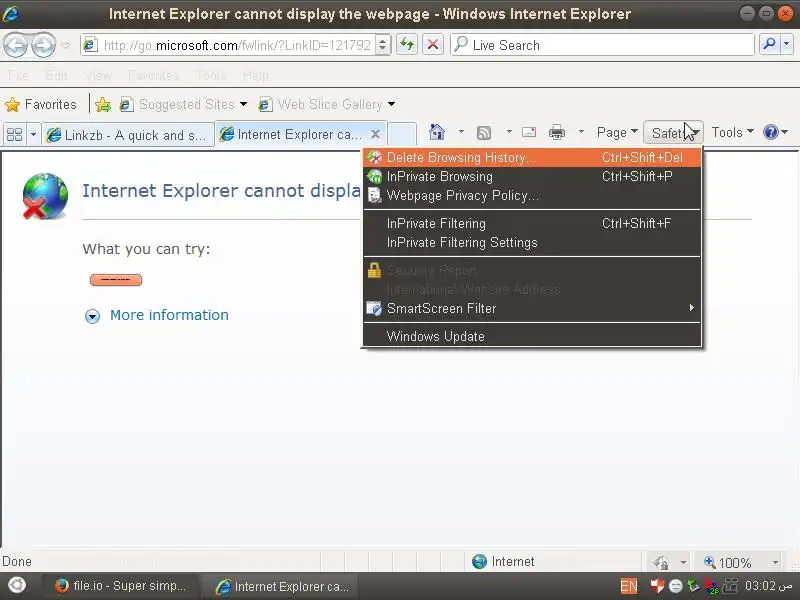Click the Delete Browsing History eraser icon
The height and width of the screenshot is (600, 800).
[374, 158]
